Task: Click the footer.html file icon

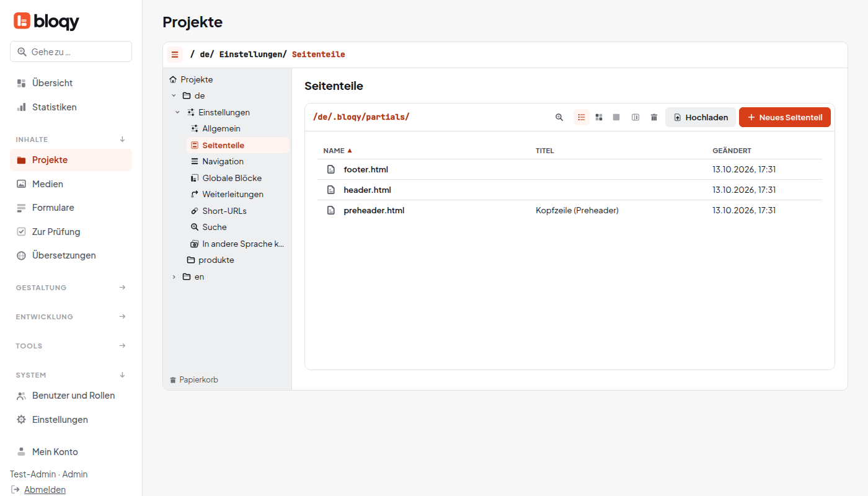Action: click(331, 169)
